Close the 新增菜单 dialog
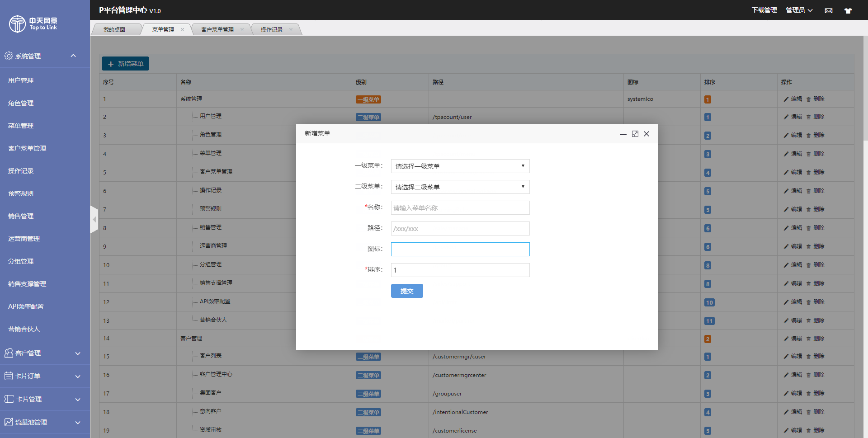 (x=646, y=134)
